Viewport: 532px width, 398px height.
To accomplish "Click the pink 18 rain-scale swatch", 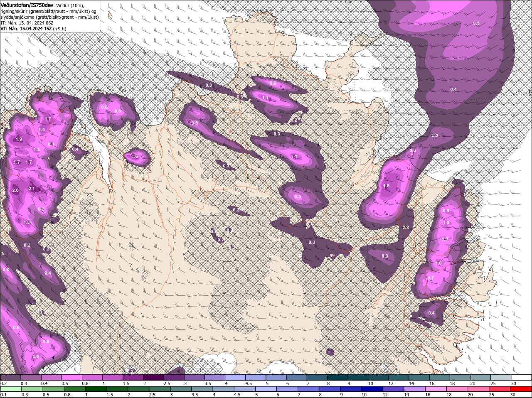I will (457, 389).
